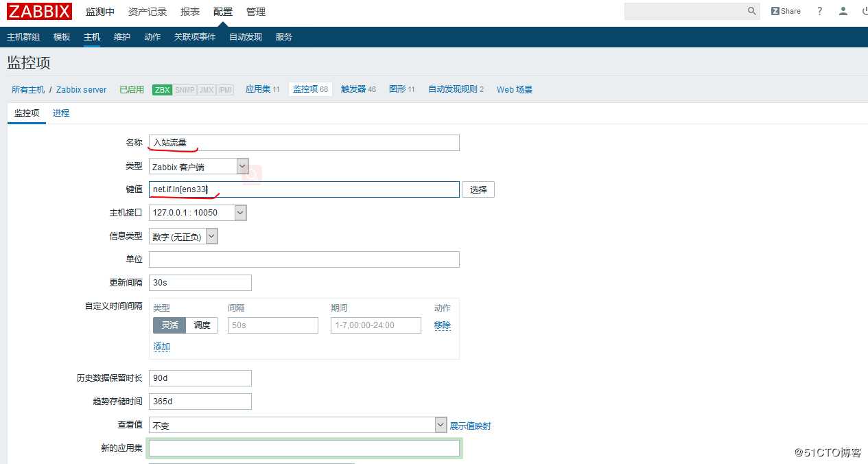The height and width of the screenshot is (464, 868).
Task: Click the 间隔 field showing 50s
Action: coord(273,325)
